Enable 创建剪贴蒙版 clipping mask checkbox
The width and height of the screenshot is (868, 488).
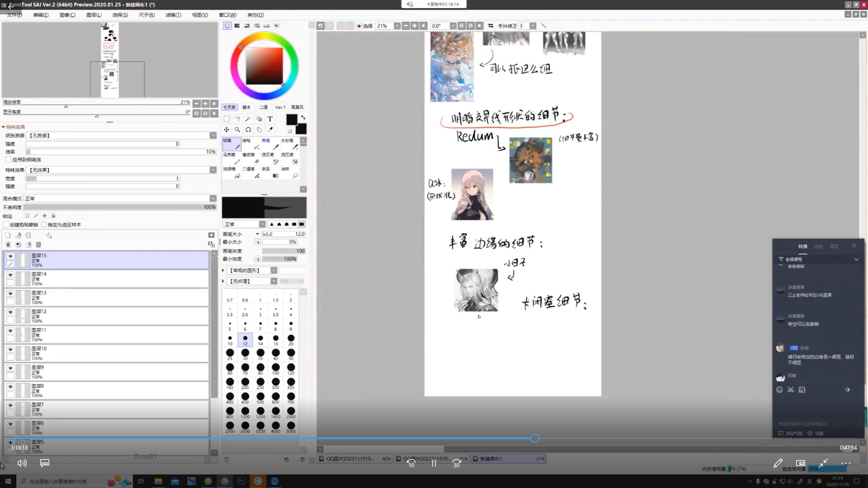pos(6,225)
